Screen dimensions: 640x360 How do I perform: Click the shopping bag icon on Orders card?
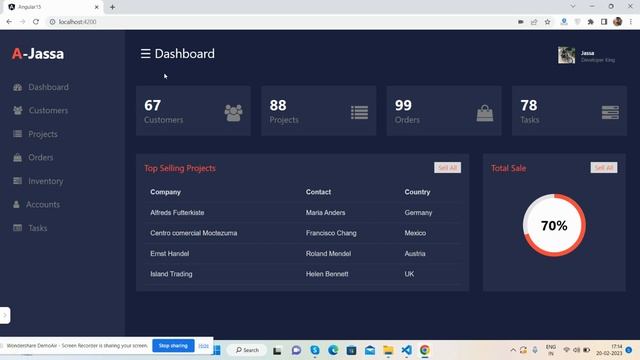tap(485, 113)
